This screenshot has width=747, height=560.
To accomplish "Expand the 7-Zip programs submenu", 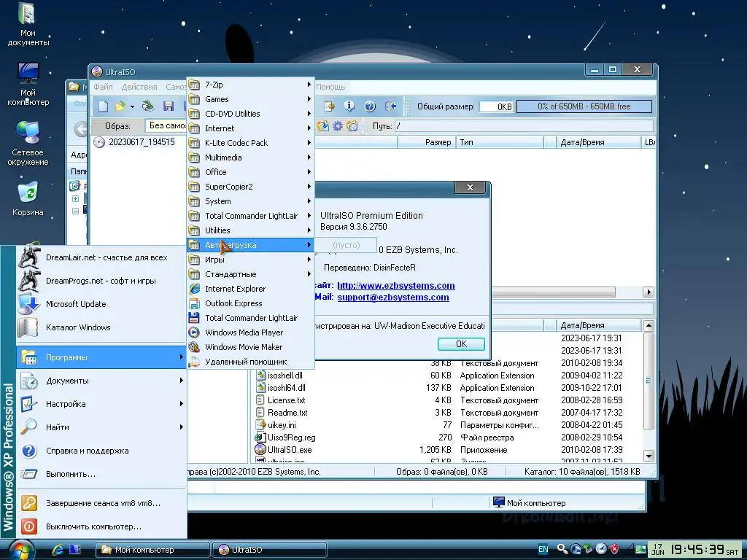I will (250, 85).
